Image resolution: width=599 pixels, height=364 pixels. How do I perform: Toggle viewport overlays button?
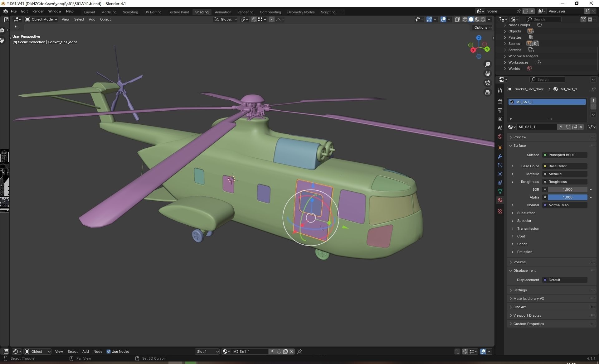point(443,19)
